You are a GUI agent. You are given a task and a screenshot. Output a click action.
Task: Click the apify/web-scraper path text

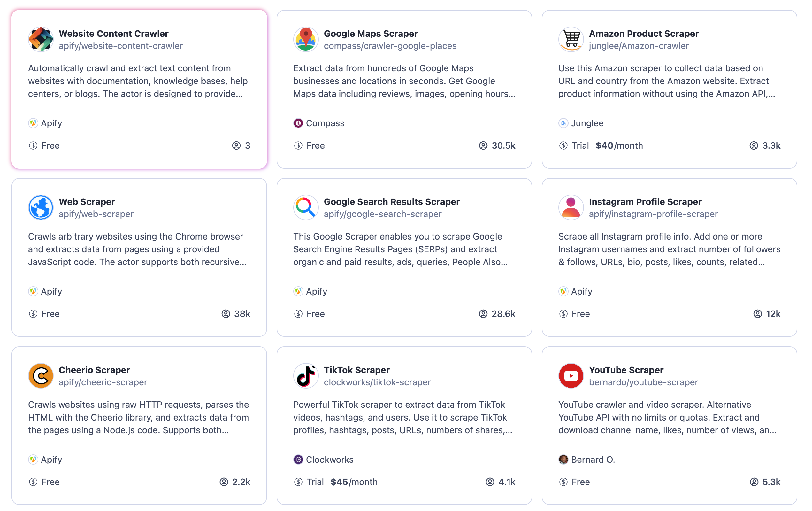click(96, 214)
